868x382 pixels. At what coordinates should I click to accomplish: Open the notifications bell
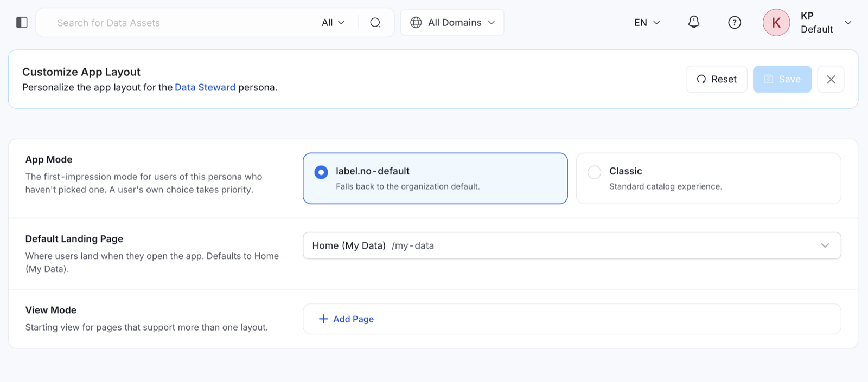point(693,22)
